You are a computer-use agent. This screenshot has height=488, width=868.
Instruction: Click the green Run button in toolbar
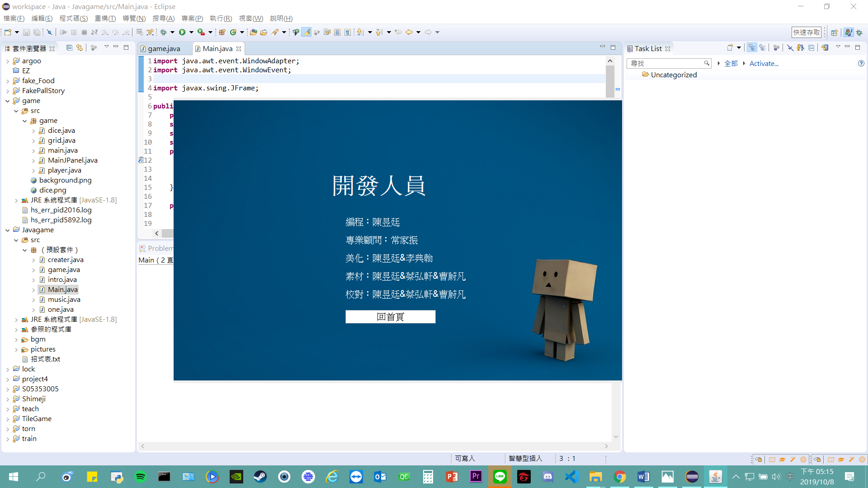click(182, 32)
